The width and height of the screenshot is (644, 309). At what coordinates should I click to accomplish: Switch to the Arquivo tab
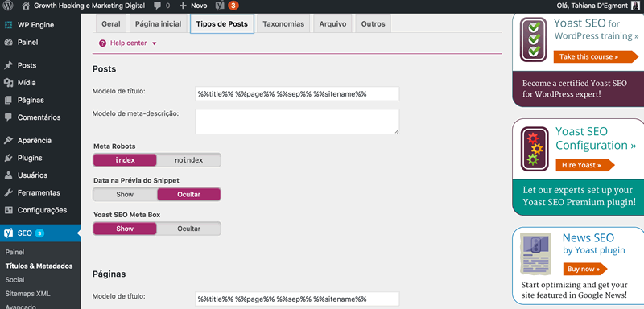pos(332,24)
